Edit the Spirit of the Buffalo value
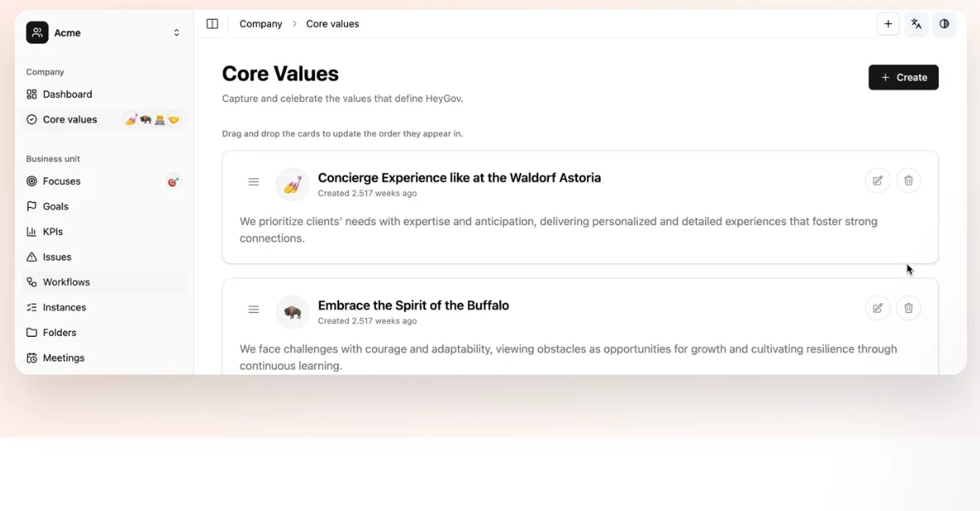The height and width of the screenshot is (511, 980). (877, 308)
